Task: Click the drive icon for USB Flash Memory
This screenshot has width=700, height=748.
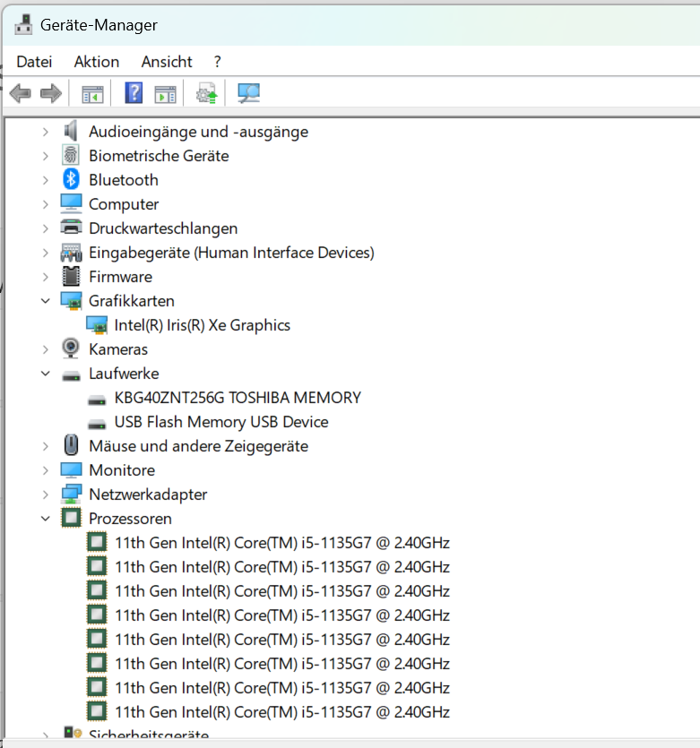Action: [97, 424]
